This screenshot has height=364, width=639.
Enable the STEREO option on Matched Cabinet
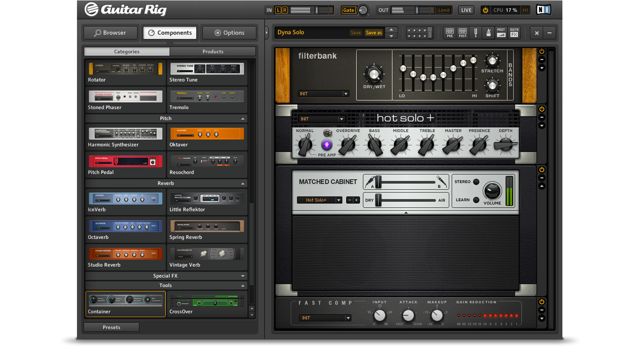(x=476, y=182)
